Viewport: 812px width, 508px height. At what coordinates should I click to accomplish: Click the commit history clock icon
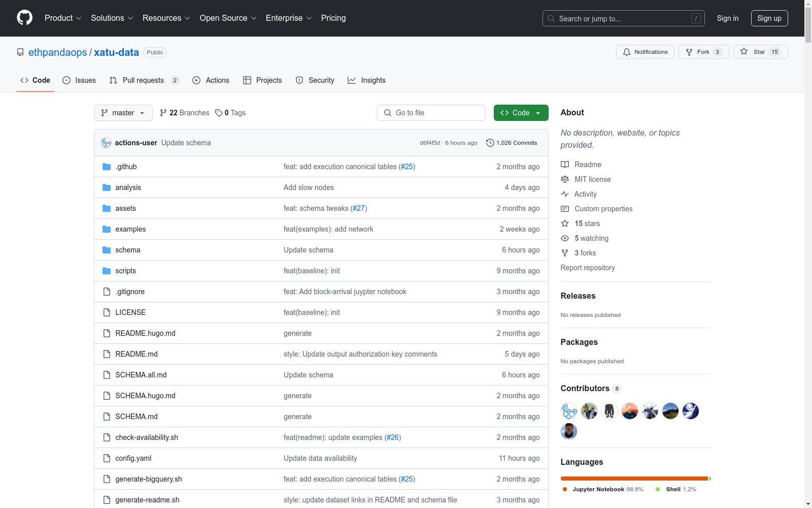pos(490,143)
